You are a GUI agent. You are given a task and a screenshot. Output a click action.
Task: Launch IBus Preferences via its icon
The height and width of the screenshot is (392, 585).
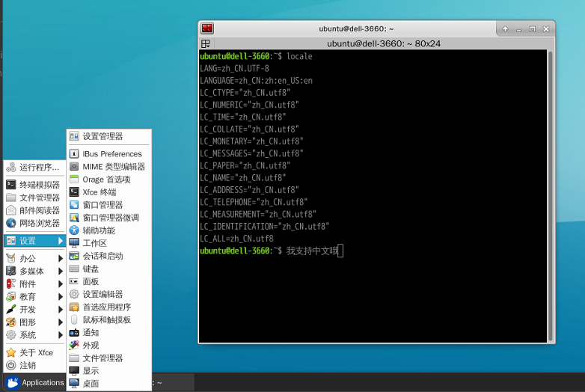pyautogui.click(x=74, y=153)
